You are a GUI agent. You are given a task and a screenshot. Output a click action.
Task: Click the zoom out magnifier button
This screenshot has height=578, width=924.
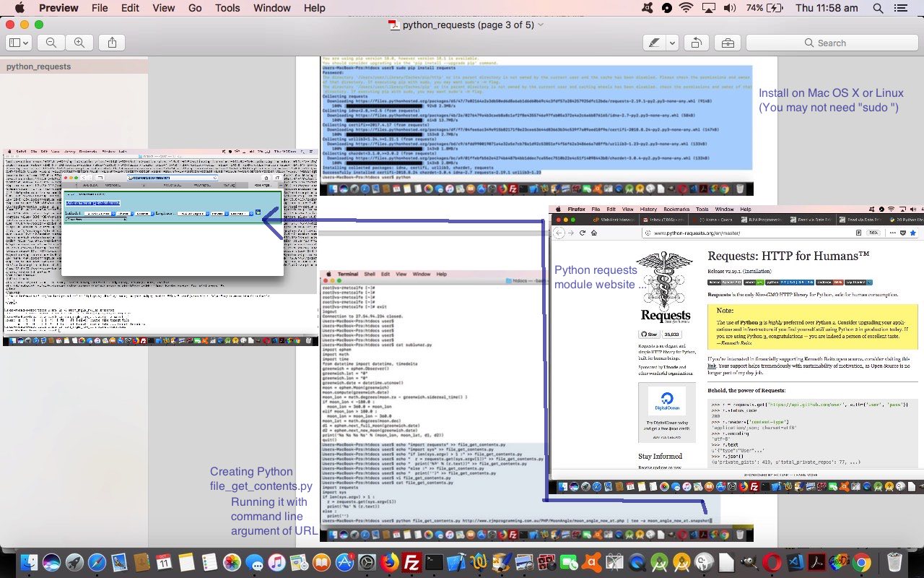tap(51, 43)
